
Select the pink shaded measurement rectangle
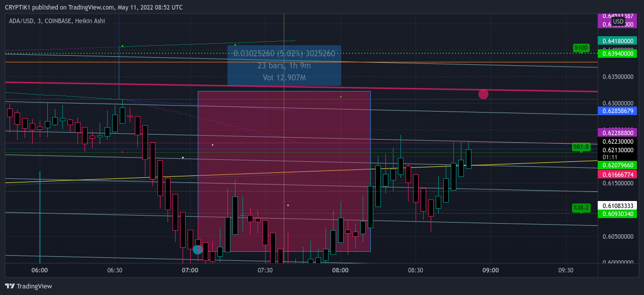tap(284, 171)
